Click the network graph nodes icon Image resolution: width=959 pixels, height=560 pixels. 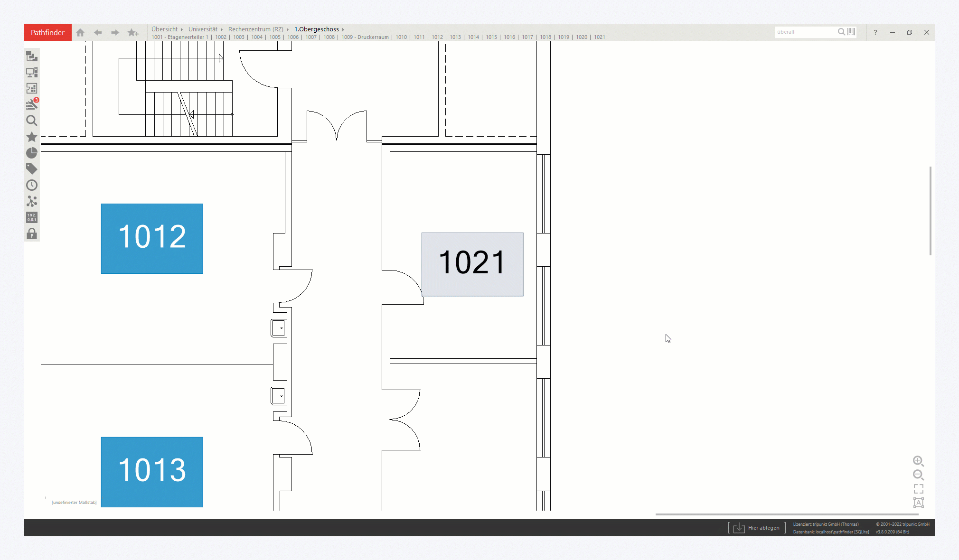tap(32, 201)
